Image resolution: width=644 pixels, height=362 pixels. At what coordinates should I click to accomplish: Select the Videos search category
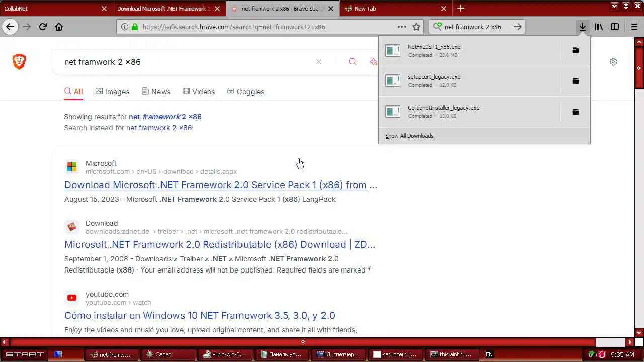[199, 92]
